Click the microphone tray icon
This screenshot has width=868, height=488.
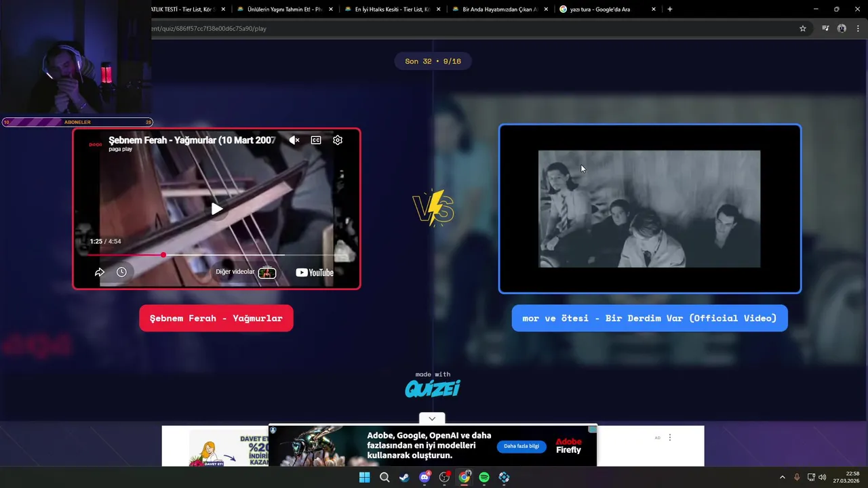pyautogui.click(x=797, y=477)
